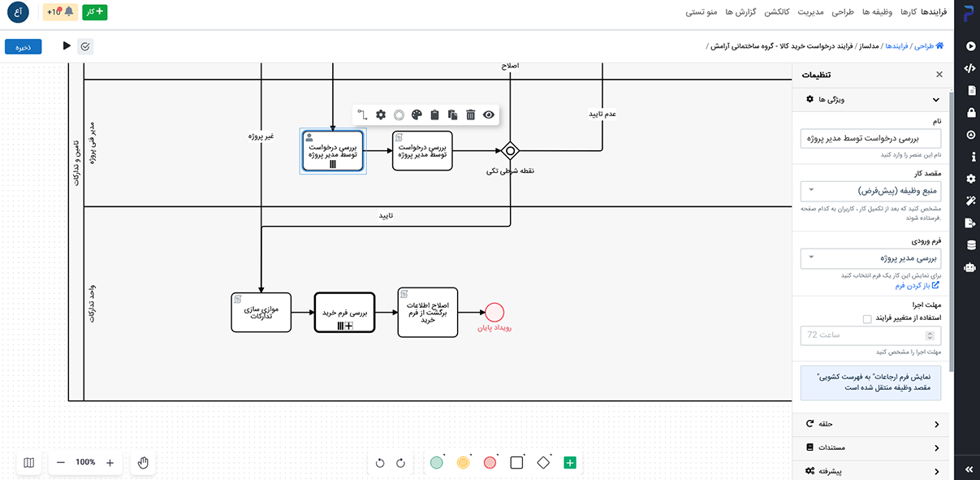Toggle visibility with the eye icon
980x480 pixels.
point(489,115)
